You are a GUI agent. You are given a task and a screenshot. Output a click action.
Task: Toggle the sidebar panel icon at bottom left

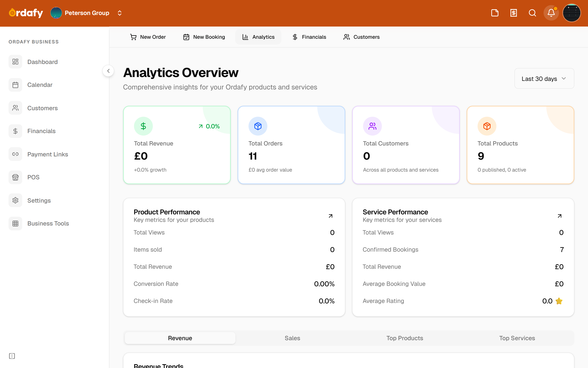pos(12,356)
